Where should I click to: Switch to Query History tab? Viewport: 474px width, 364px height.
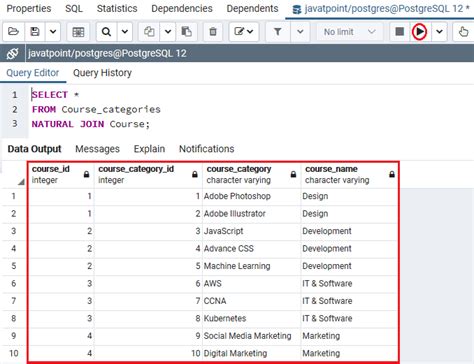pos(102,73)
